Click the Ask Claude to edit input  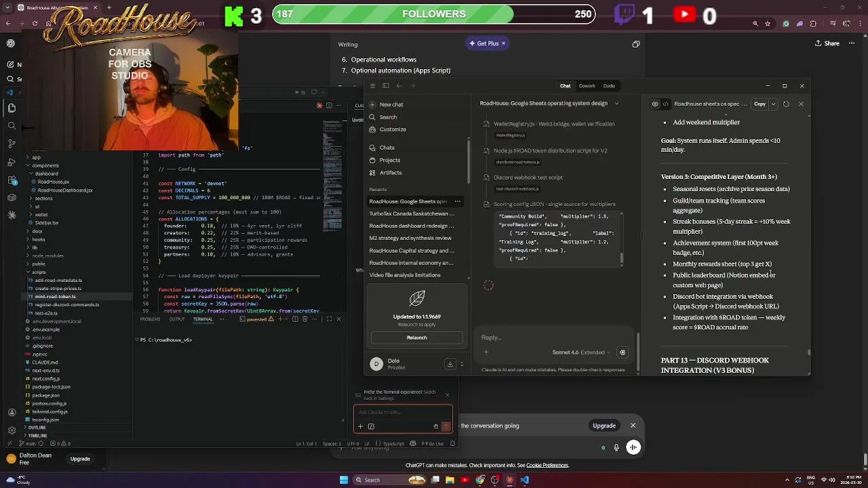pyautogui.click(x=403, y=412)
